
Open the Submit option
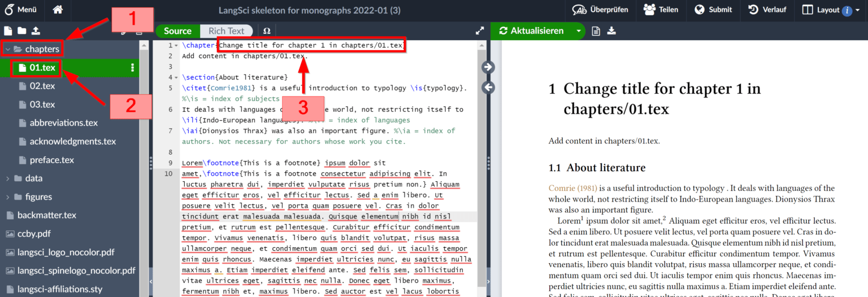[713, 10]
